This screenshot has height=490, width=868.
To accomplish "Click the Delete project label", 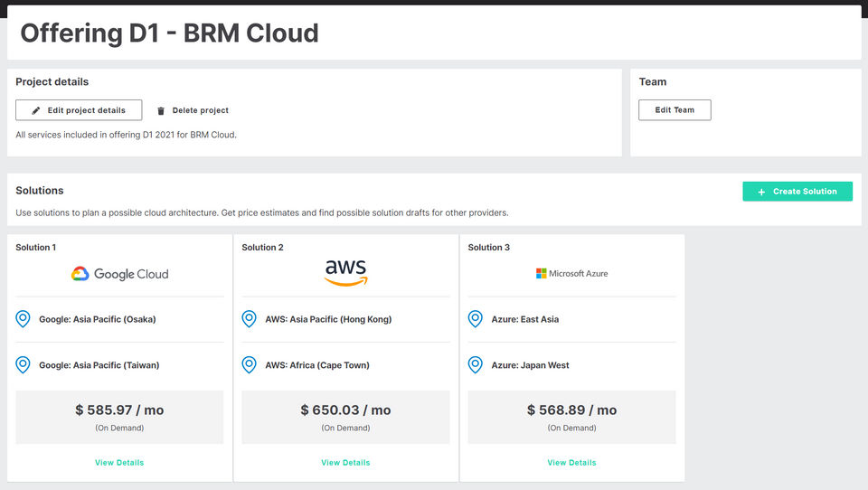I will coord(201,110).
